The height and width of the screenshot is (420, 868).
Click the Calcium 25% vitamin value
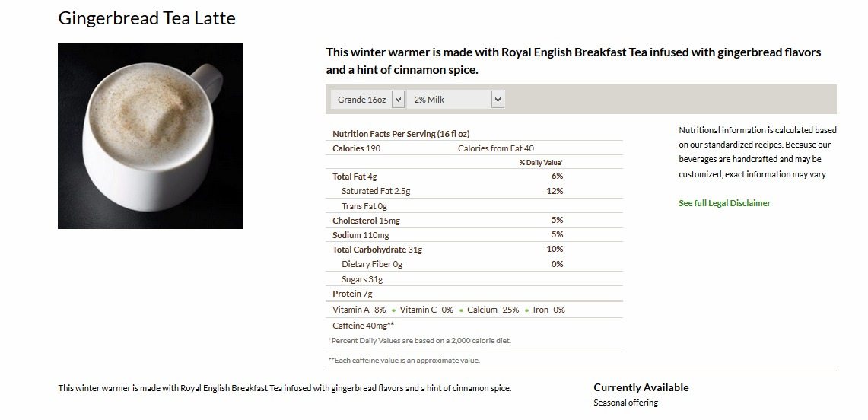[493, 310]
